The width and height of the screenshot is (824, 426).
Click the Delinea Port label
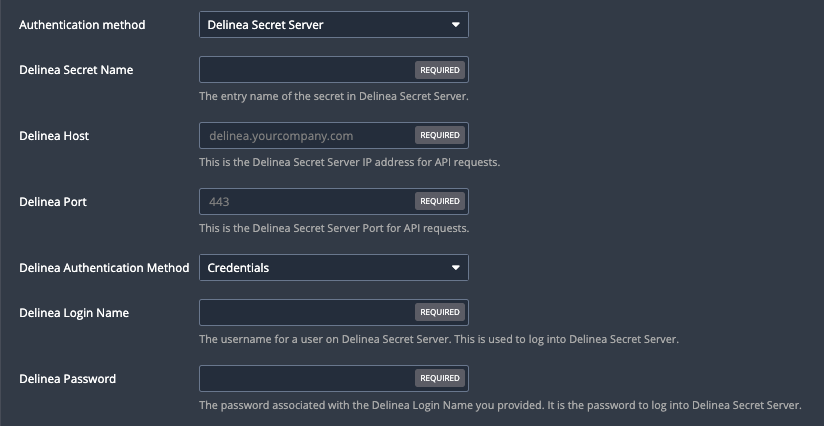(53, 202)
